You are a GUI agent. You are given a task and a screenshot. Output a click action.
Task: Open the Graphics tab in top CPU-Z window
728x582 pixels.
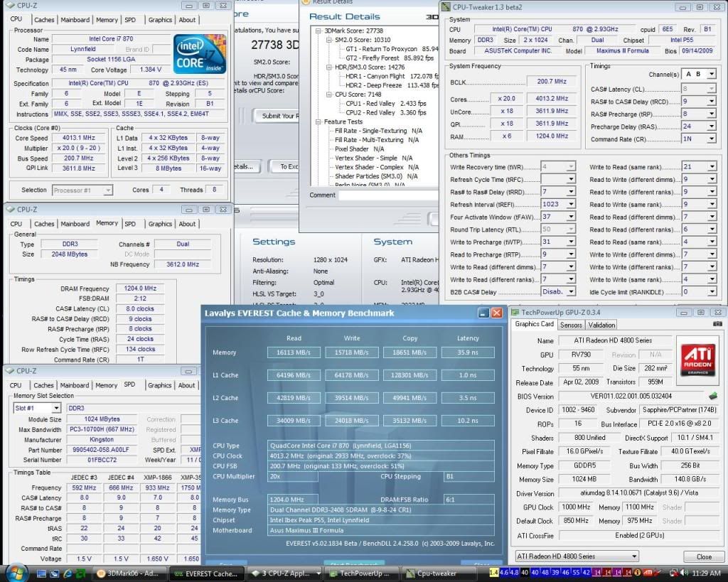[x=160, y=19]
